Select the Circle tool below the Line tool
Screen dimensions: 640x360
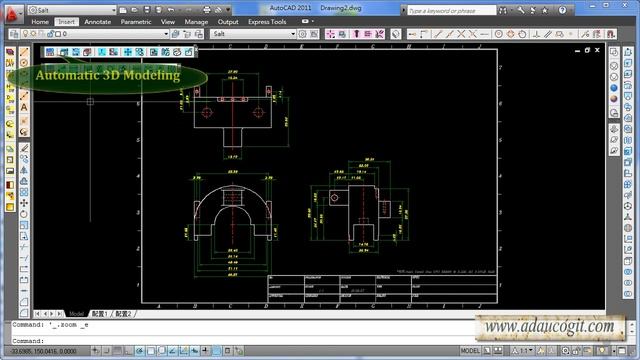24,63
